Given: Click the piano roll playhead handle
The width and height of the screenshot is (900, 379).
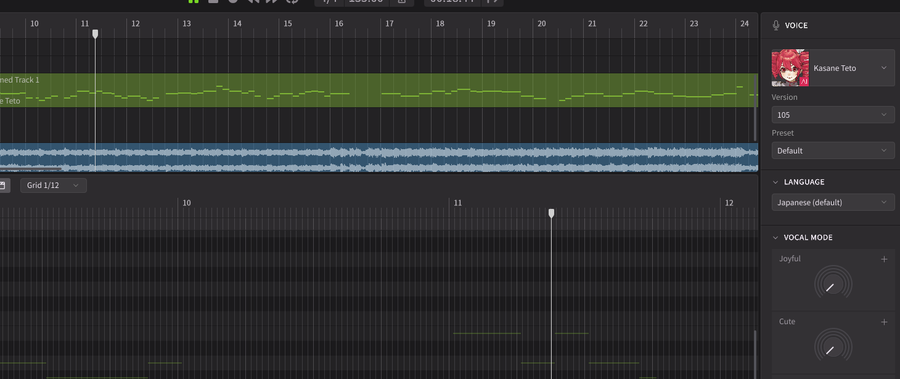Looking at the screenshot, I should pyautogui.click(x=552, y=213).
